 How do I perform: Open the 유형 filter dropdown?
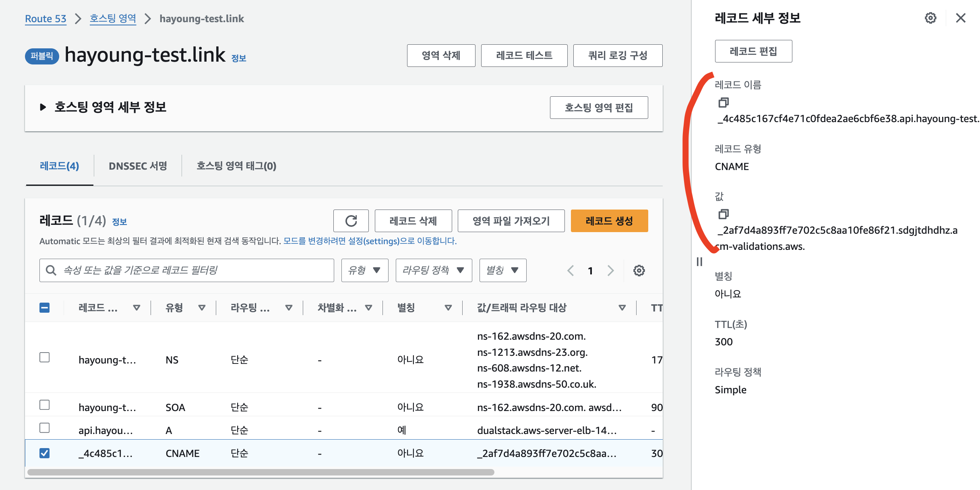point(364,270)
